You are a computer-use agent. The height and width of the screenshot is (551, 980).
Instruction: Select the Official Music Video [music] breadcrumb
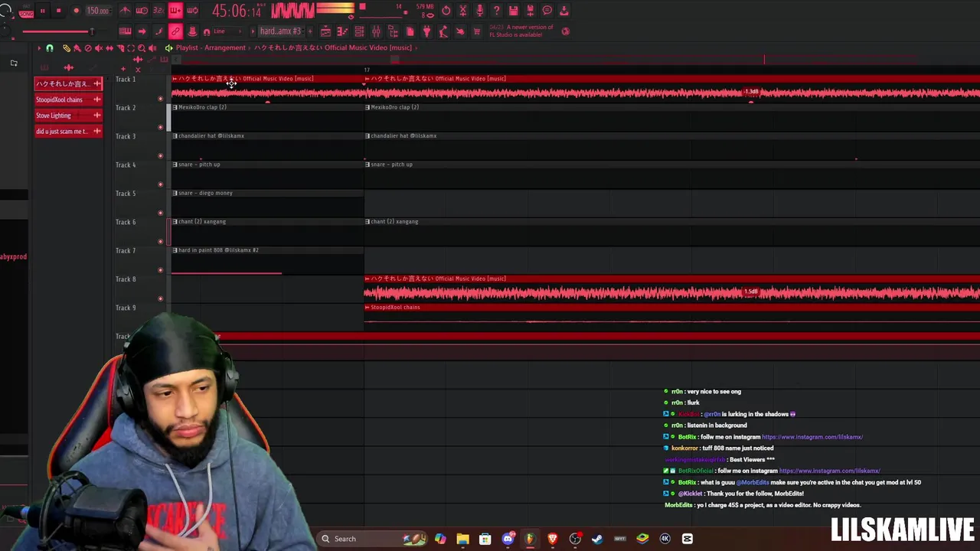point(333,47)
